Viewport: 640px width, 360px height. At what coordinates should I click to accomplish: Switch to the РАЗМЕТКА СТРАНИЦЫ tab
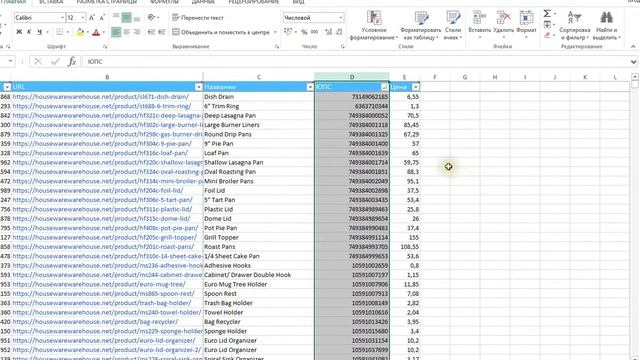(107, 2)
